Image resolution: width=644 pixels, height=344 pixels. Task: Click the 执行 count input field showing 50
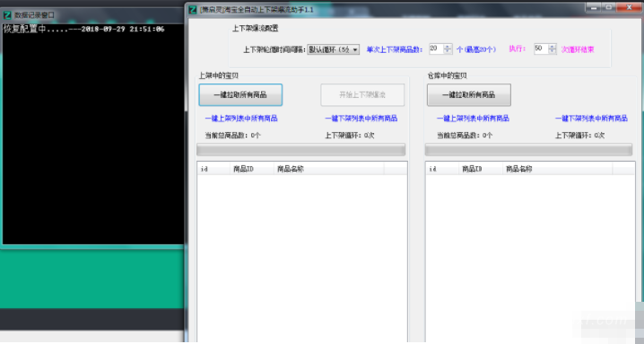tap(542, 49)
